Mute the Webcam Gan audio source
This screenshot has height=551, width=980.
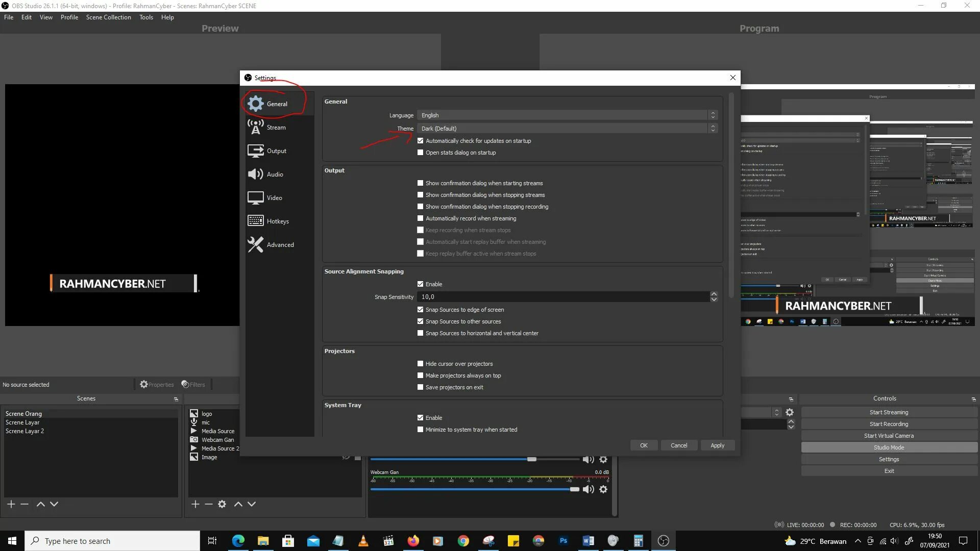click(588, 489)
